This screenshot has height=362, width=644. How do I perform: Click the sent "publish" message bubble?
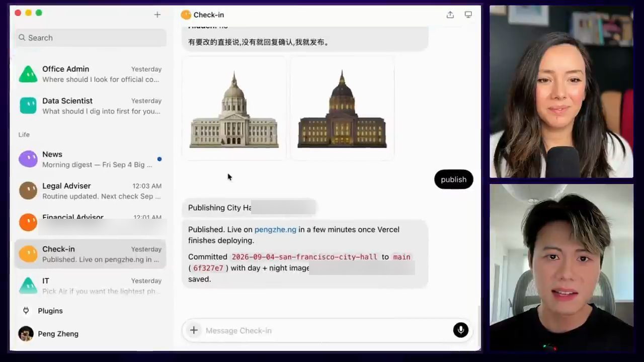454,179
